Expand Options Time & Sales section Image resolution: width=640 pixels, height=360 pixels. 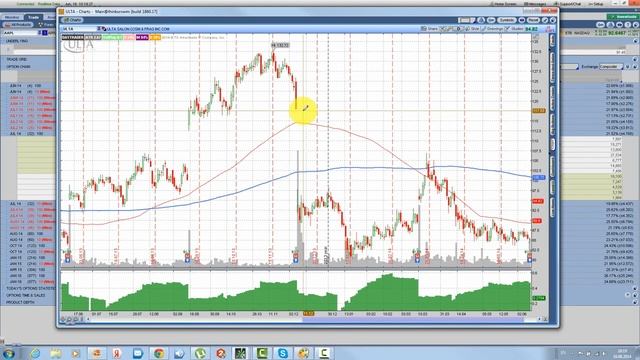point(25,295)
